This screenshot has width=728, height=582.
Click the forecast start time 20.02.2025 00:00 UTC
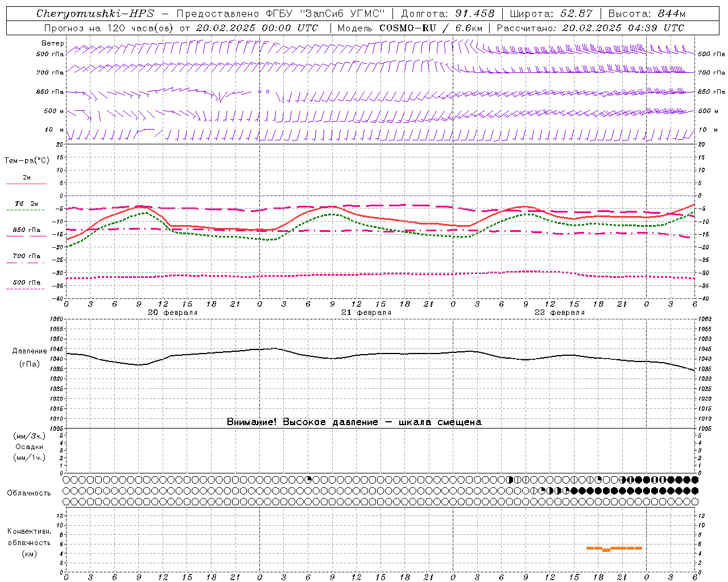point(257,28)
